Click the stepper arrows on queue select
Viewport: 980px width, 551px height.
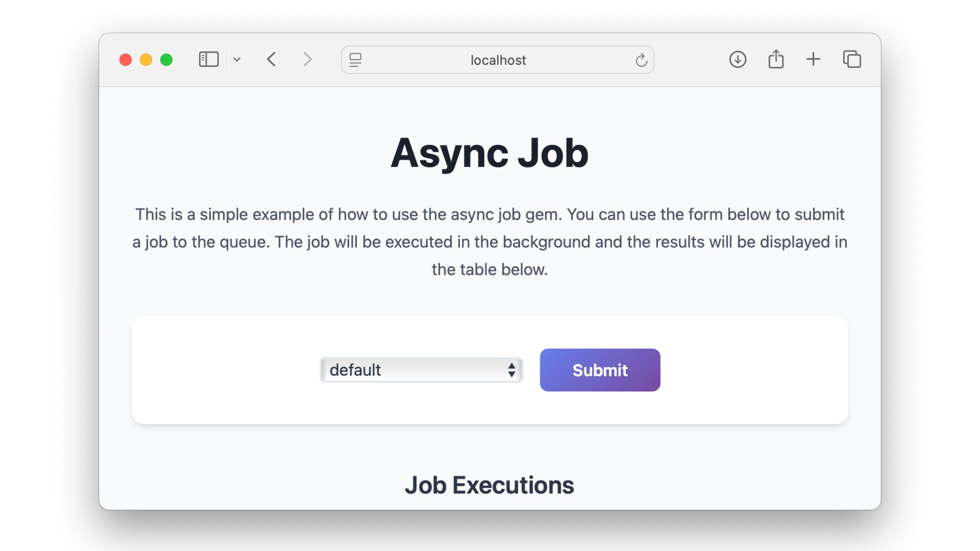[x=511, y=370]
